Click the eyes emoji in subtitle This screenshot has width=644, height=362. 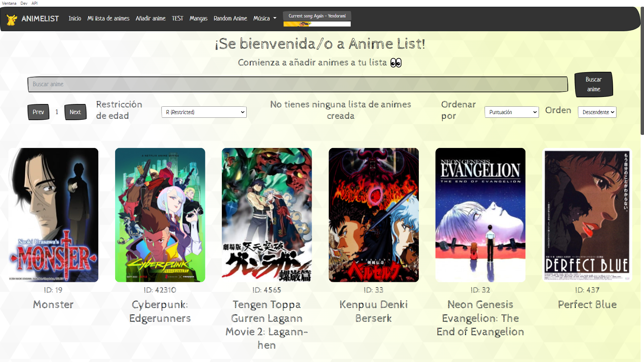tap(396, 63)
